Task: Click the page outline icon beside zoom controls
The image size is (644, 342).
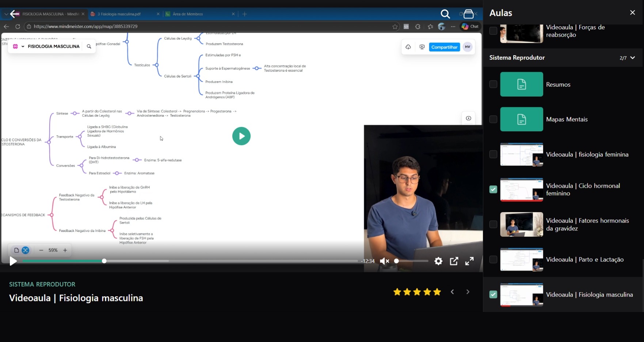Action: coord(16,250)
